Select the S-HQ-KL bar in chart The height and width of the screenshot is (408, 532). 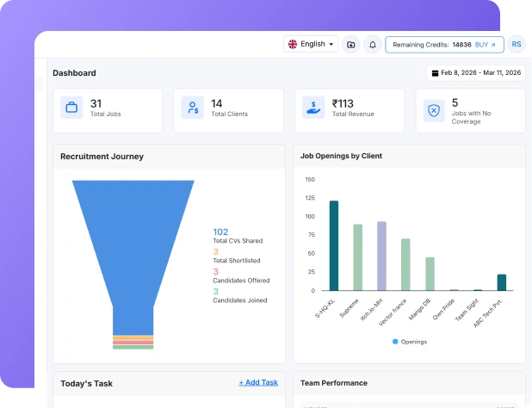[x=334, y=245]
